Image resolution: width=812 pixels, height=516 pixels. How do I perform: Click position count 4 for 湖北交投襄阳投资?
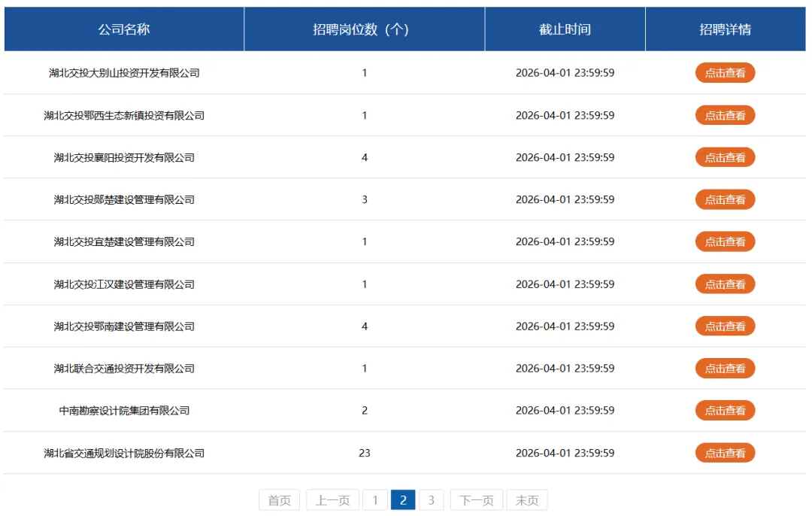(365, 157)
